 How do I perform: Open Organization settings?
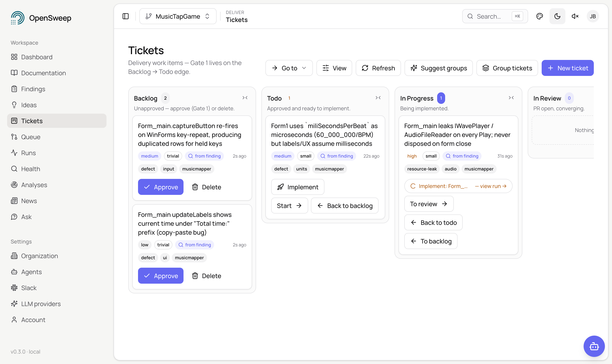57,256
